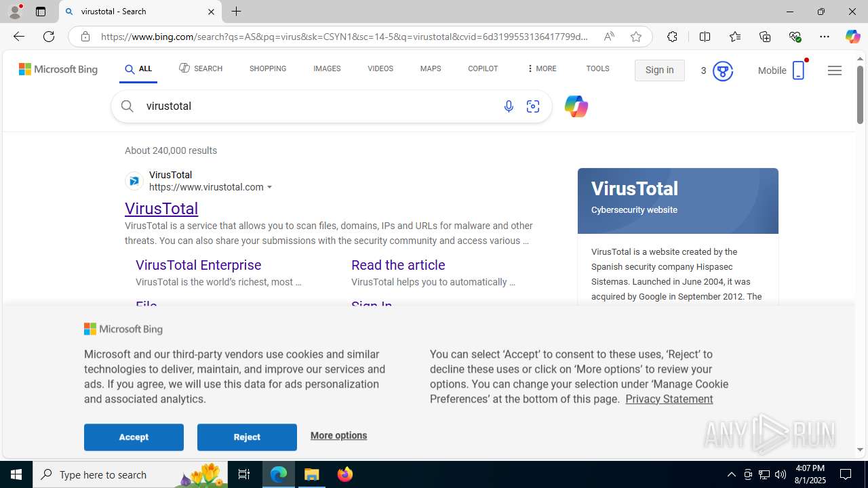Add page to favorites star icon
The height and width of the screenshot is (488, 868).
point(636,37)
